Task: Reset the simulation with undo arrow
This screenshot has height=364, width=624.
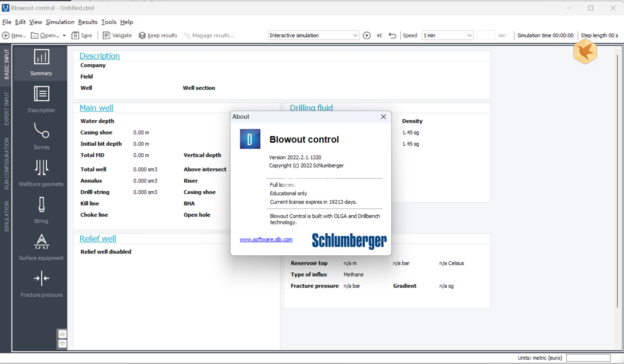Action: pos(392,35)
